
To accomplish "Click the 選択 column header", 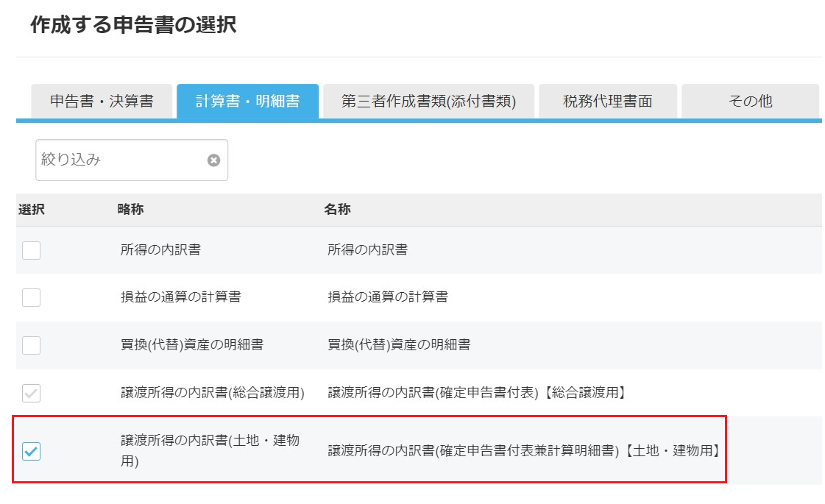I will (x=32, y=210).
